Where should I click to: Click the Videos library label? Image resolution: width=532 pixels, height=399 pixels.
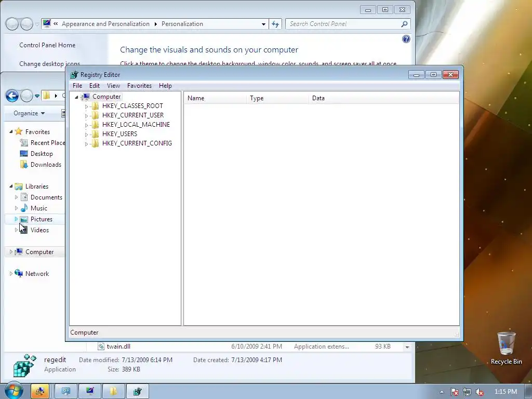(39, 230)
